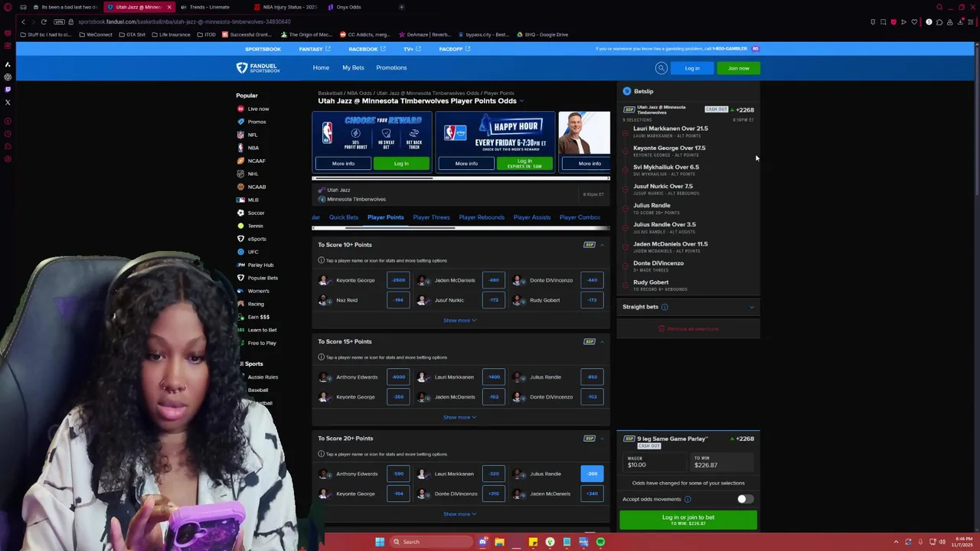Image resolution: width=980 pixels, height=551 pixels.
Task: Click the FanDuel Sportsbook logo
Action: [258, 68]
